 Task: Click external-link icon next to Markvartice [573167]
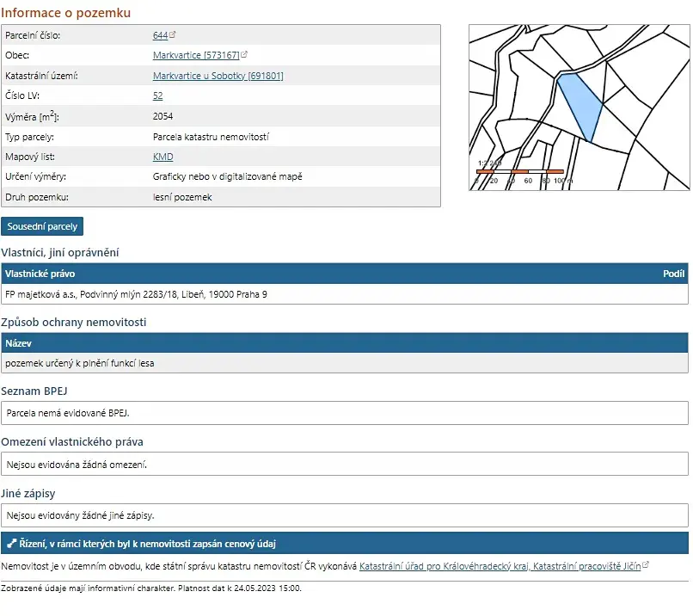[244, 55]
